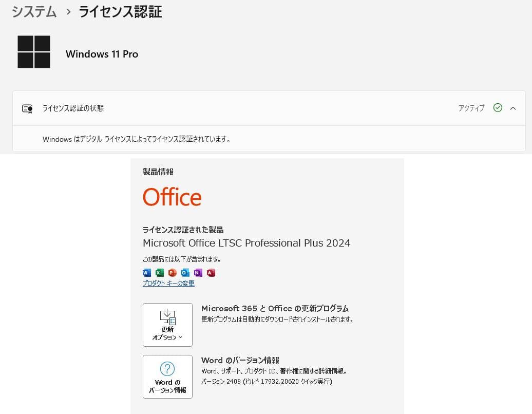The image size is (532, 414).
Task: Click the Excel icon under product information
Action: [x=159, y=273]
